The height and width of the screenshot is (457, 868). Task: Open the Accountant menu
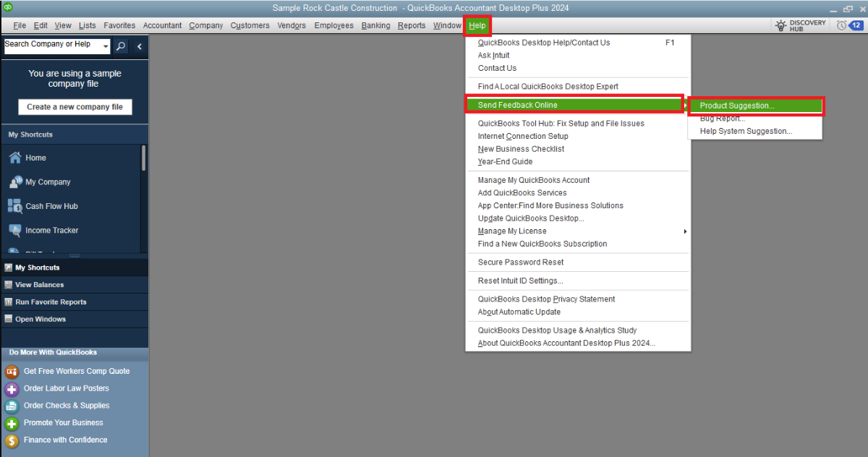(163, 25)
